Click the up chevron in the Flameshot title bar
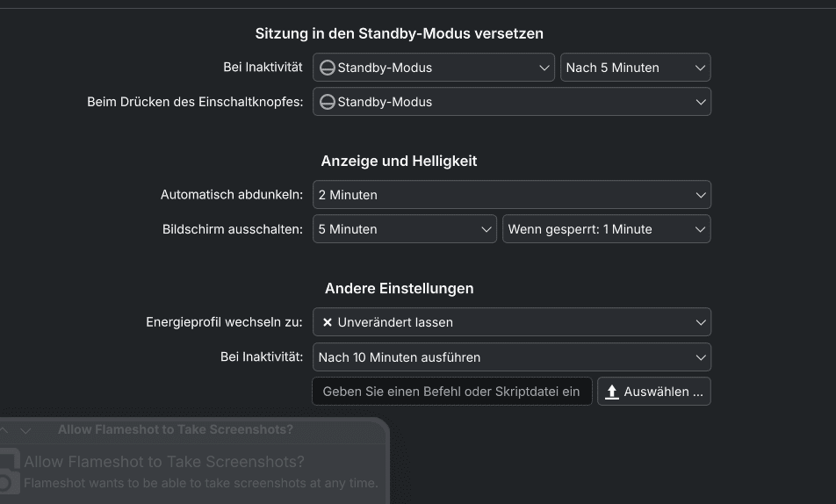This screenshot has width=836, height=504. (4, 430)
